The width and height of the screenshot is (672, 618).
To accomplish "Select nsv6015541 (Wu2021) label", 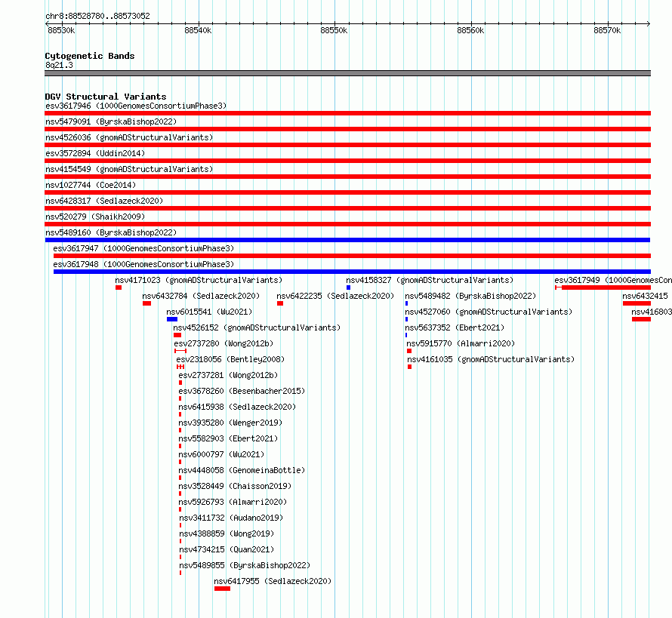I will coord(209,312).
